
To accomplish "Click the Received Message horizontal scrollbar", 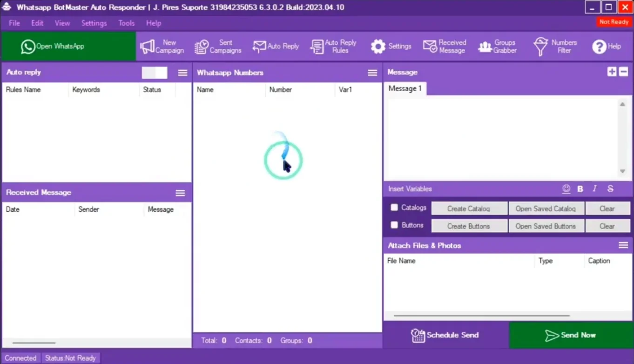I will click(34, 343).
